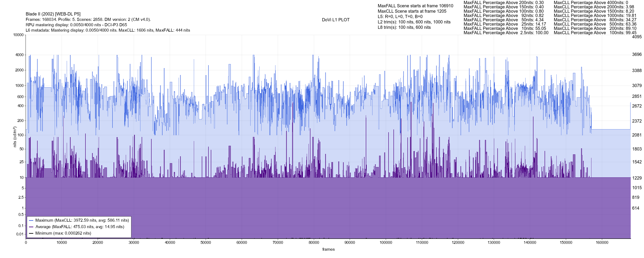Click the frames x-axis label
Image resolution: width=644 pixels, height=258 pixels.
[x=328, y=249]
